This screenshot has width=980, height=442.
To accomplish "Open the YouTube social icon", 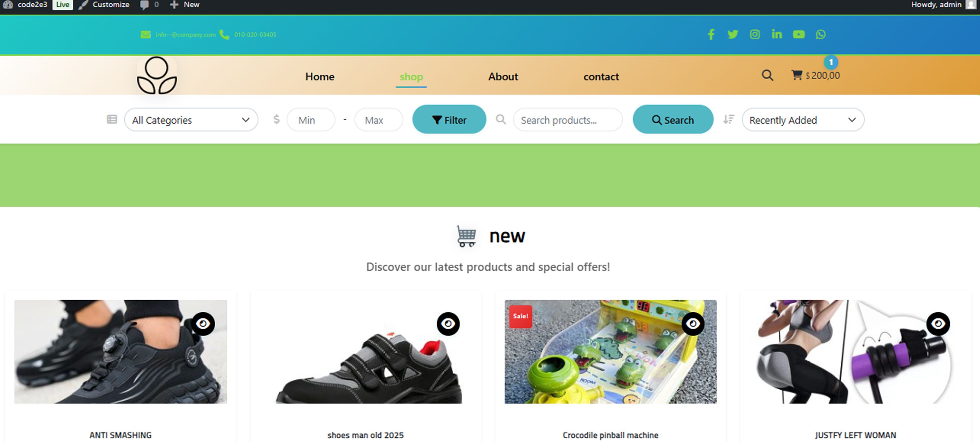I will coord(798,35).
